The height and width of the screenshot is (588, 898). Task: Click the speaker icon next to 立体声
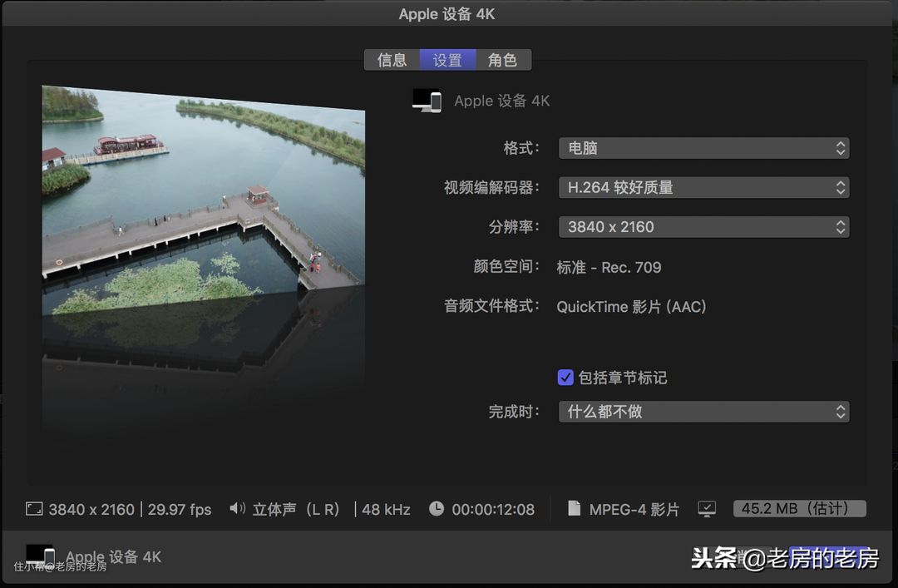pos(237,509)
